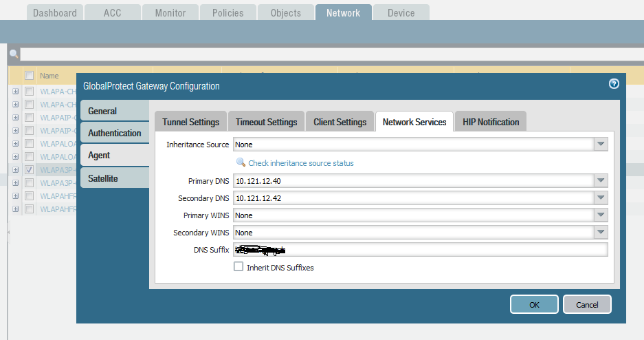
Task: Cancel the Gateway Configuration dialog
Action: click(587, 304)
